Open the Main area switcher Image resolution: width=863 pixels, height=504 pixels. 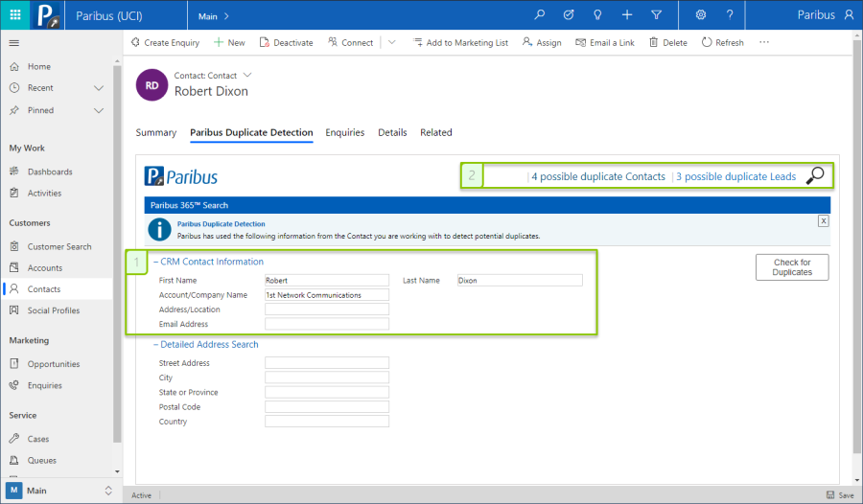coord(60,491)
